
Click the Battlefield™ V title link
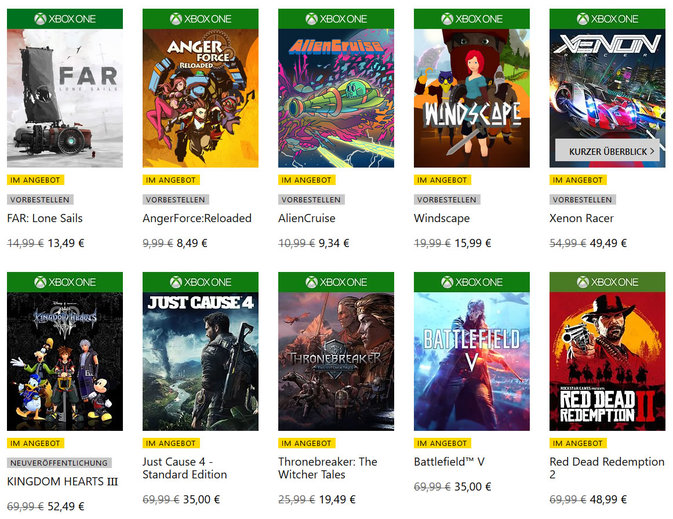point(449,461)
